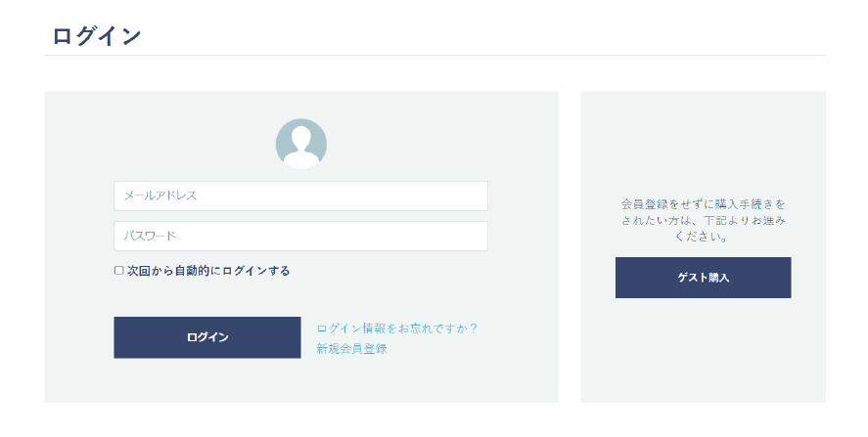Click the white area below the panels
The width and height of the screenshot is (868, 437).
click(x=434, y=420)
